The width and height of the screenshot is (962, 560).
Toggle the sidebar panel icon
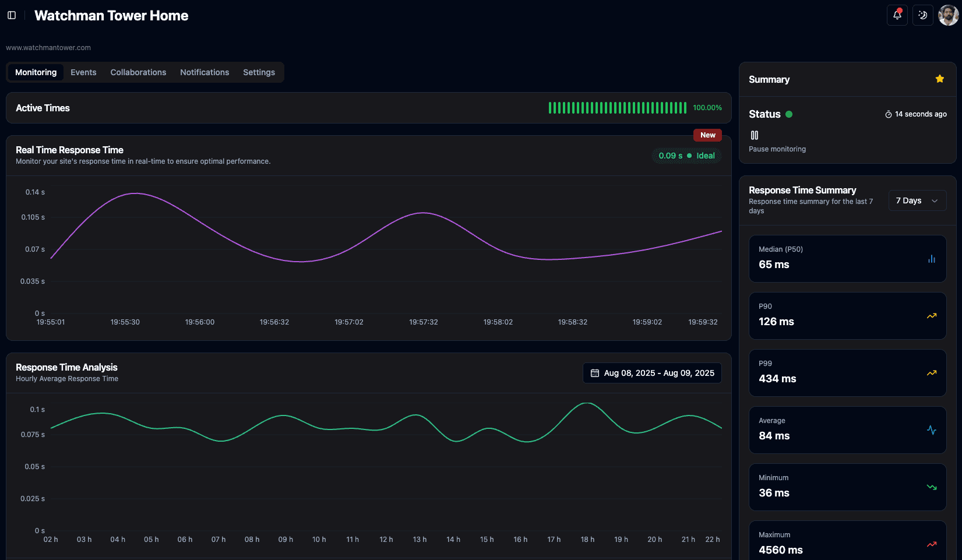12,15
